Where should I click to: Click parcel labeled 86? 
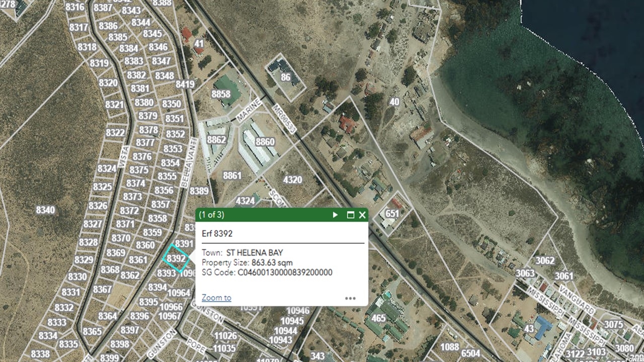pyautogui.click(x=286, y=77)
